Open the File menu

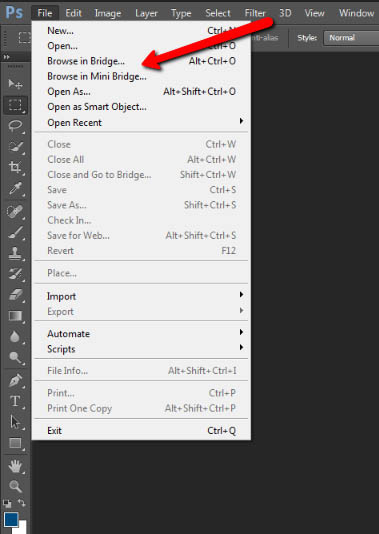pyautogui.click(x=45, y=13)
